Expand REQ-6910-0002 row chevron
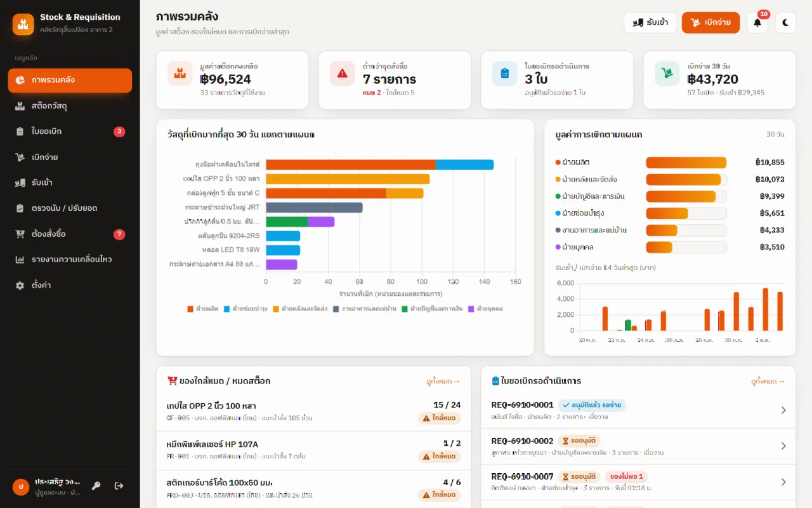Screen dimensions: 812x508 [783, 446]
